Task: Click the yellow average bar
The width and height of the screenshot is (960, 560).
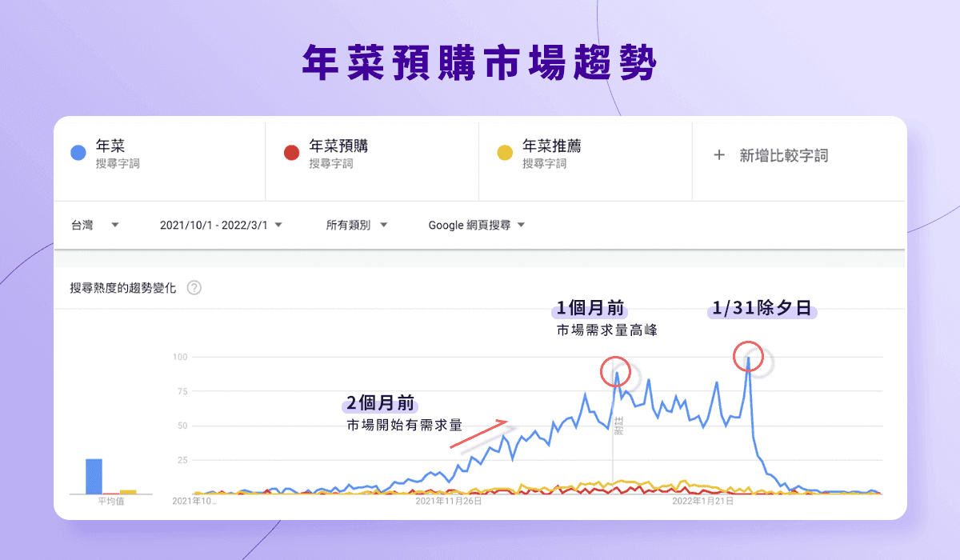Action: [x=127, y=491]
